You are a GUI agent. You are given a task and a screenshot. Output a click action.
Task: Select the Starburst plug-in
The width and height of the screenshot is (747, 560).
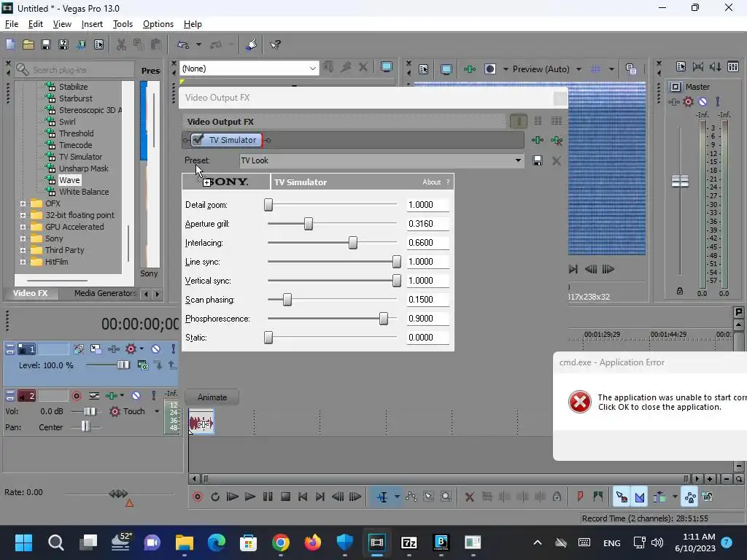(x=76, y=98)
